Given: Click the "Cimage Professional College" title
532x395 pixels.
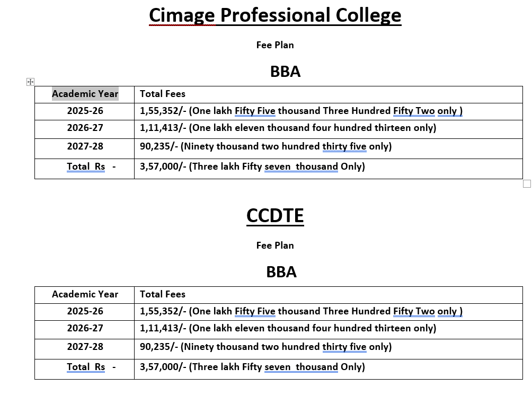Looking at the screenshot, I should pos(275,15).
